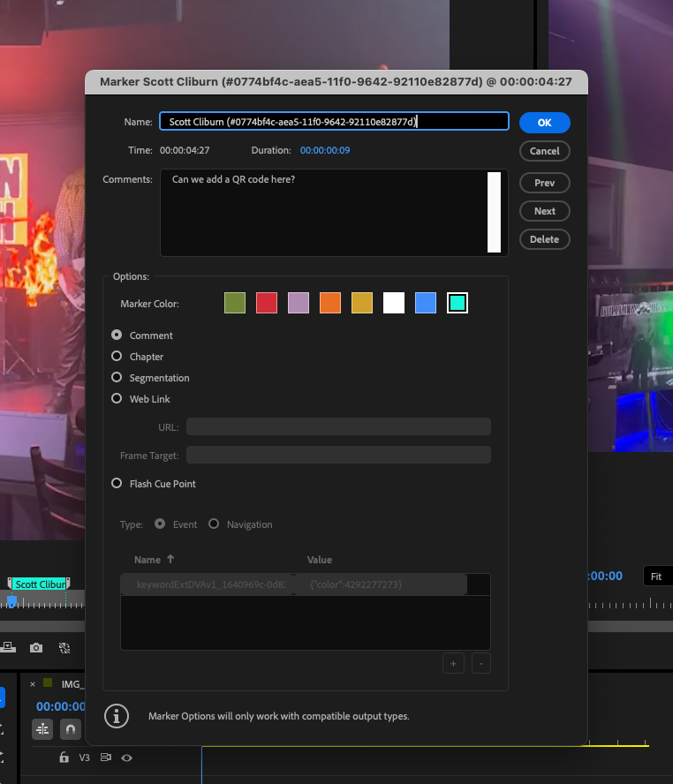Image resolution: width=673 pixels, height=784 pixels.
Task: Select the Segmentation marker option
Action: 117,378
